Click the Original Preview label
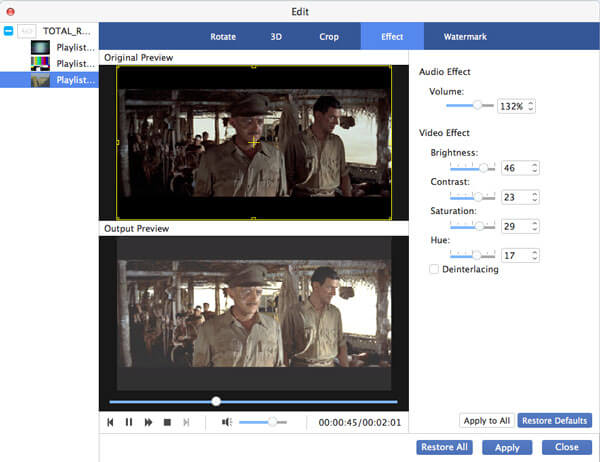 click(139, 58)
